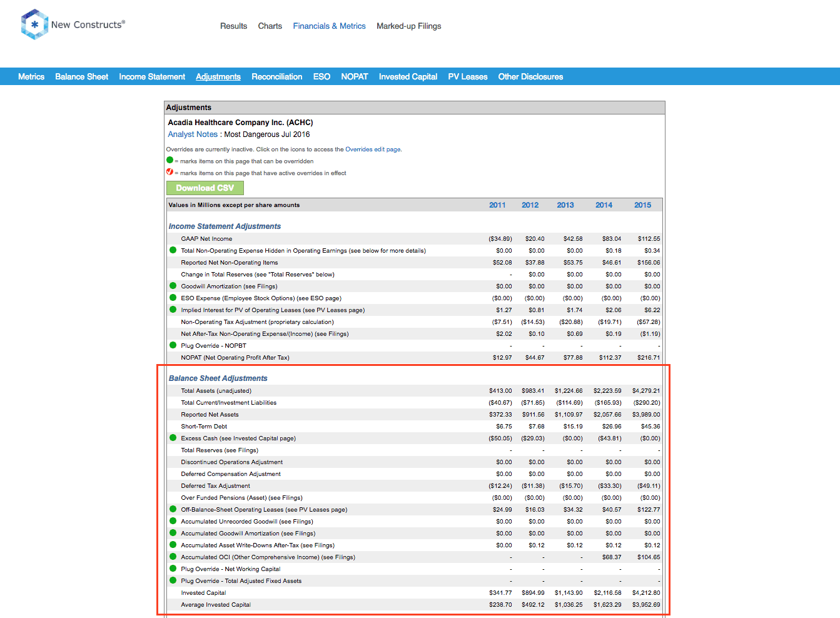Click the Average Invested Capital row label
Image resolution: width=840 pixels, height=618 pixels.
click(216, 605)
